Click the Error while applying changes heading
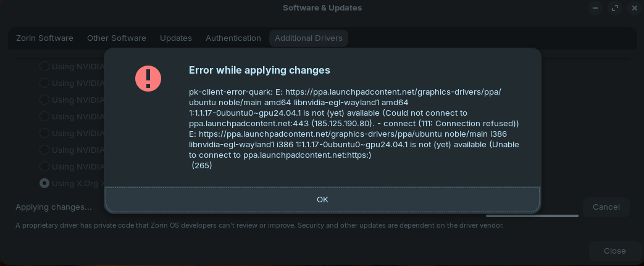Viewport: 644px width, 266px height. (259, 71)
